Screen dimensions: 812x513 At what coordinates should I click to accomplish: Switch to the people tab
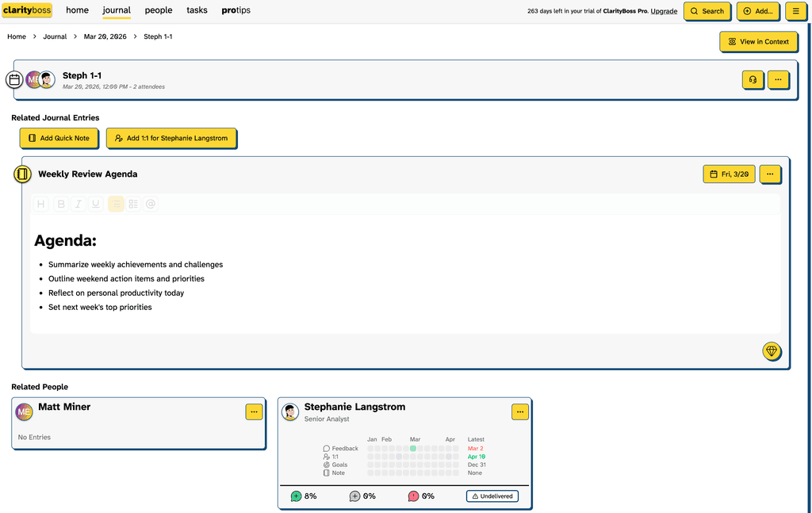[159, 10]
